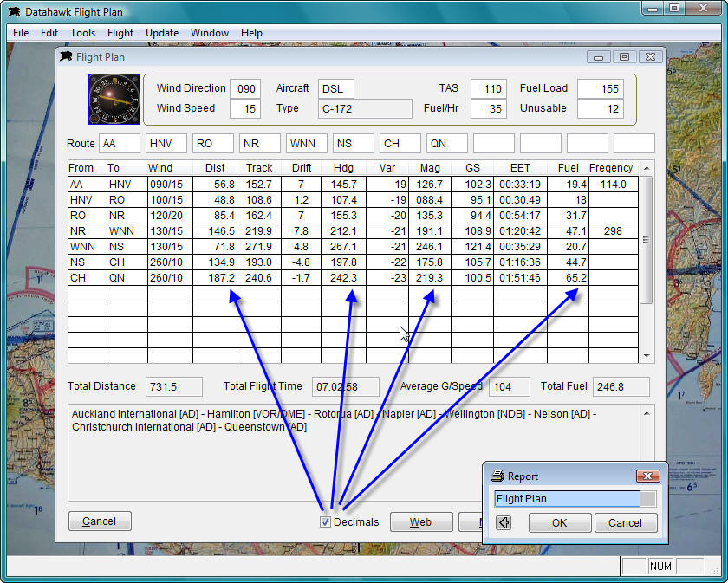
Task: Click the Web button
Action: pos(420,521)
